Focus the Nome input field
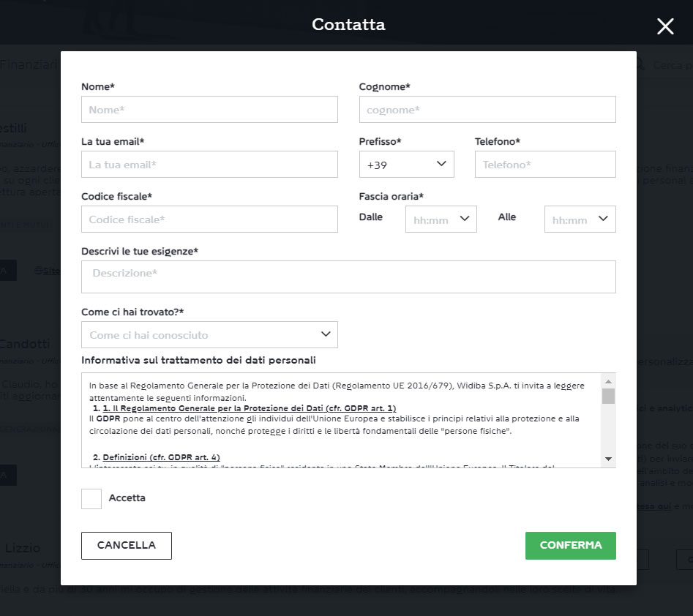The image size is (693, 616). pyautogui.click(x=209, y=110)
